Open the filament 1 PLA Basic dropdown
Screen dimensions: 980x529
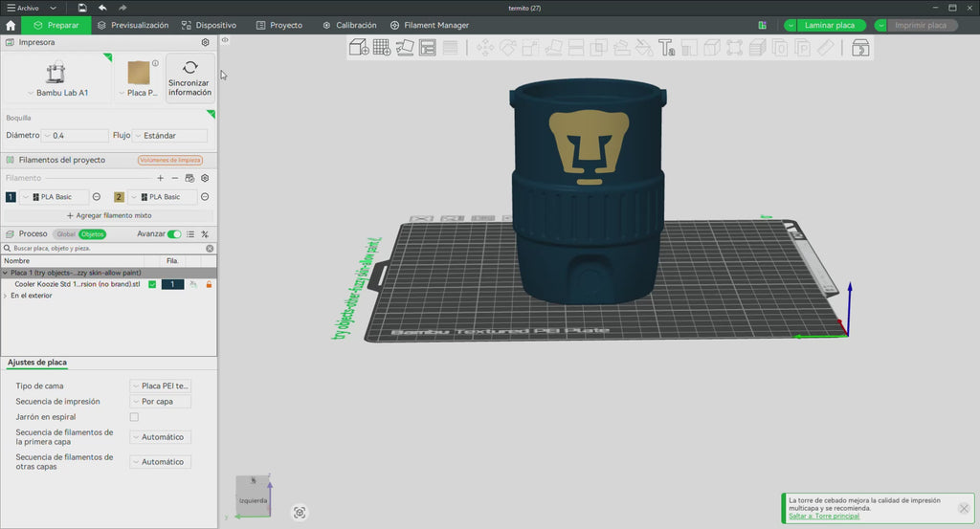(55, 197)
